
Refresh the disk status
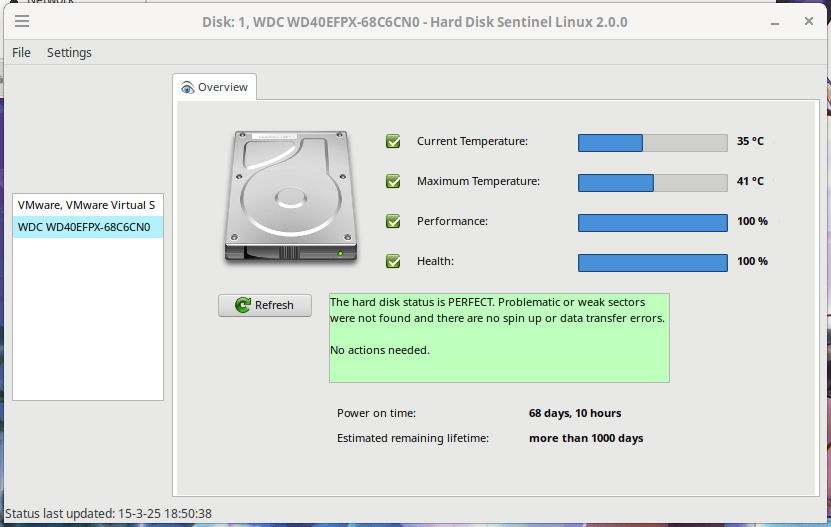coord(265,305)
